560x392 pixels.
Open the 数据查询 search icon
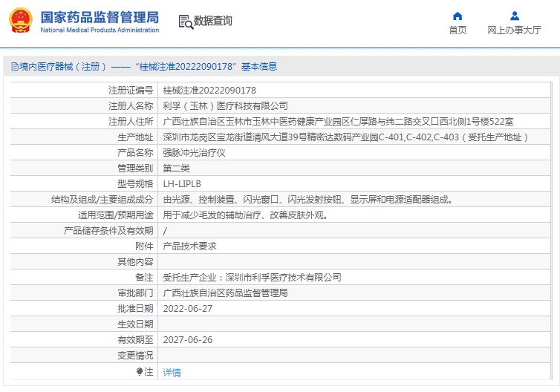186,22
